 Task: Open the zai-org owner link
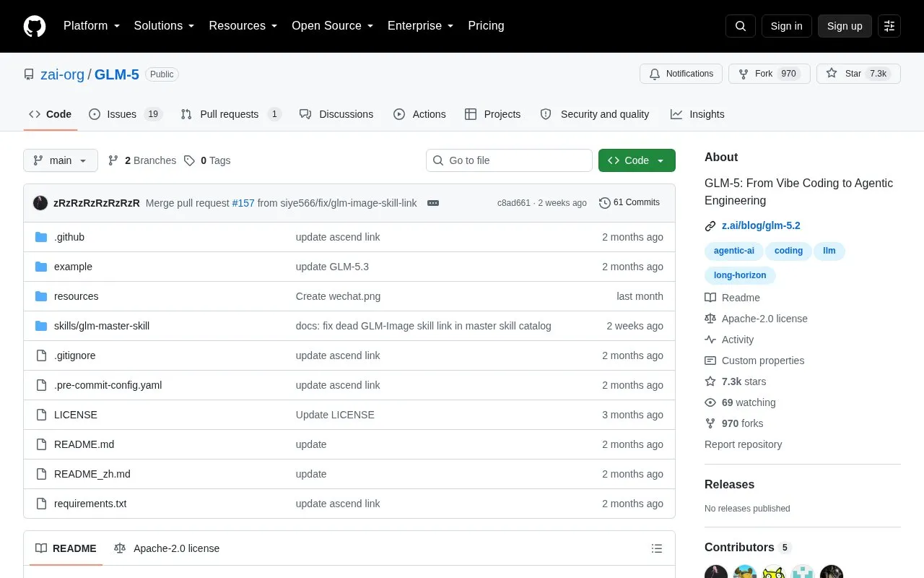click(x=62, y=74)
